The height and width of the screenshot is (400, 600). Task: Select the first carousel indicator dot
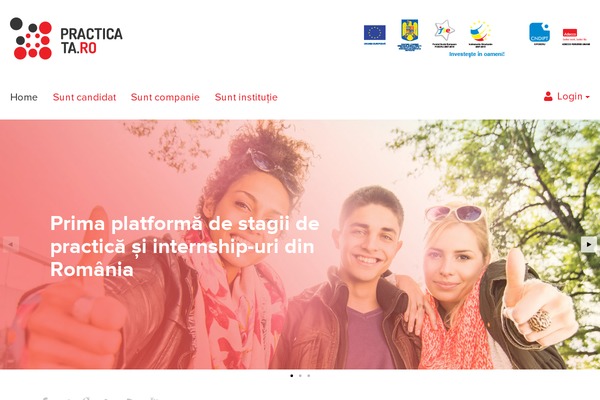click(x=292, y=376)
